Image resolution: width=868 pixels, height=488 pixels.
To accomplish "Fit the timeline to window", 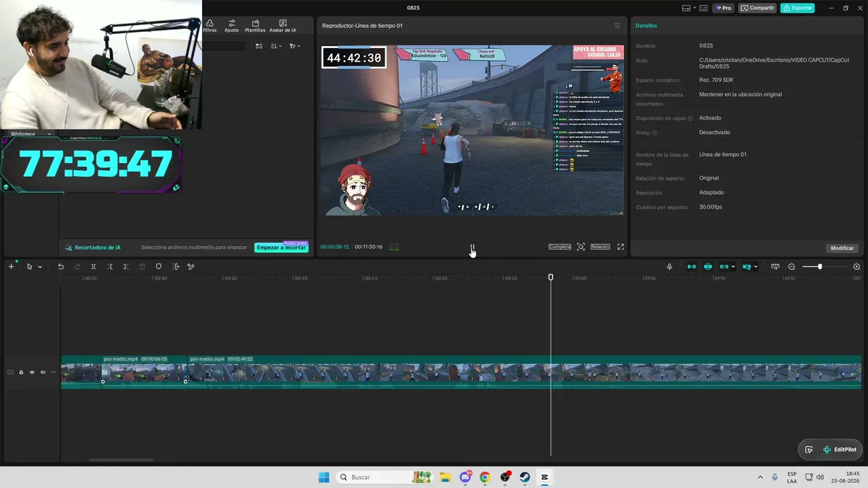I will (775, 267).
